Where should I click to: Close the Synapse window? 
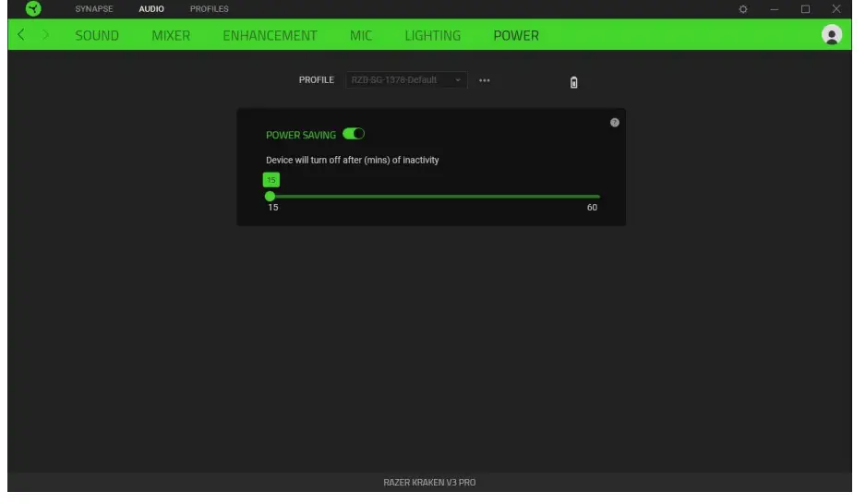tap(836, 9)
